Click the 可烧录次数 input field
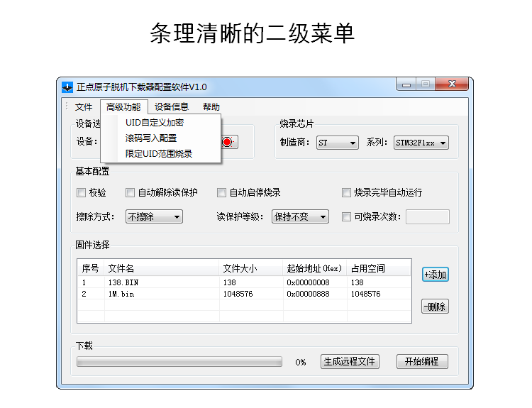Screen dimensions: 532x408 (x=428, y=216)
